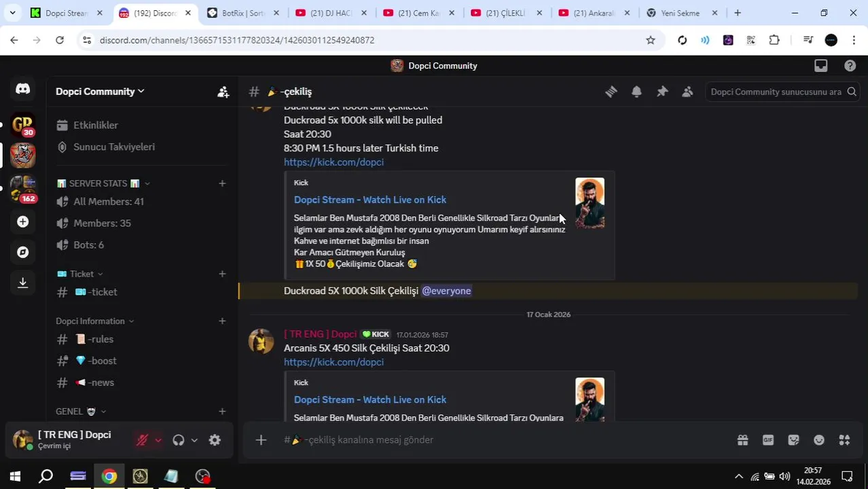Create channel in GENEL category
The image size is (868, 489).
tap(222, 411)
